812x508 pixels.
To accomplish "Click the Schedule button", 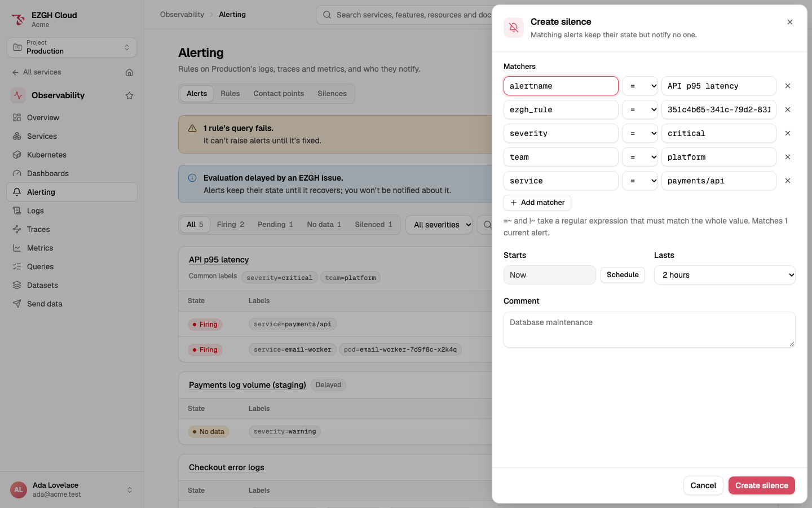I will click(x=623, y=275).
